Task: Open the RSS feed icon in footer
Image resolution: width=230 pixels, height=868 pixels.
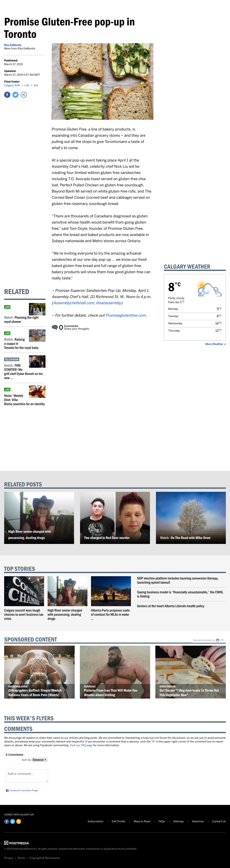Action: [x=19, y=821]
